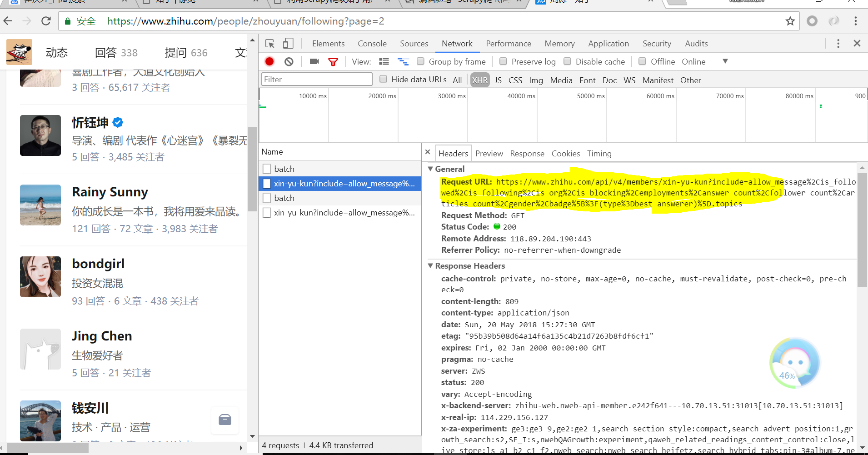The image size is (868, 455).
Task: Click the green secure lock icon
Action: pyautogui.click(x=68, y=21)
